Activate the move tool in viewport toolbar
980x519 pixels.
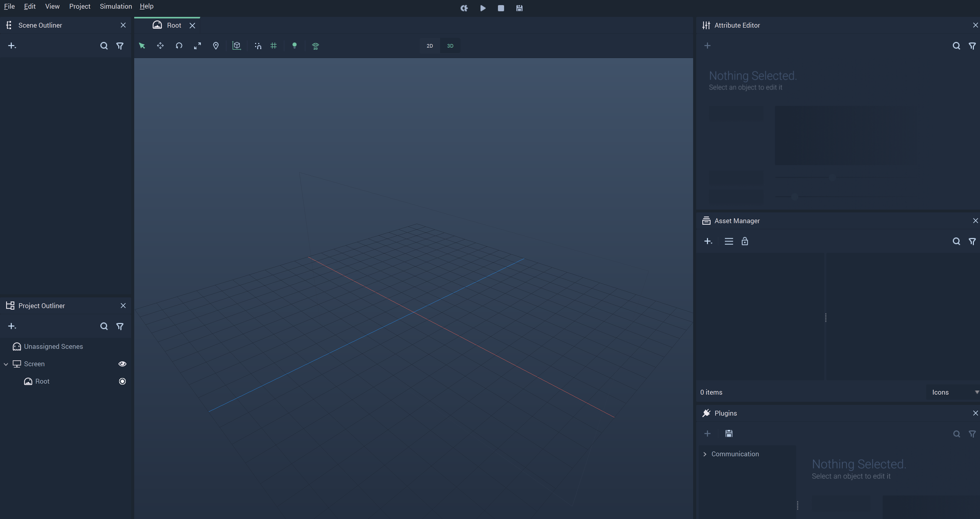160,46
